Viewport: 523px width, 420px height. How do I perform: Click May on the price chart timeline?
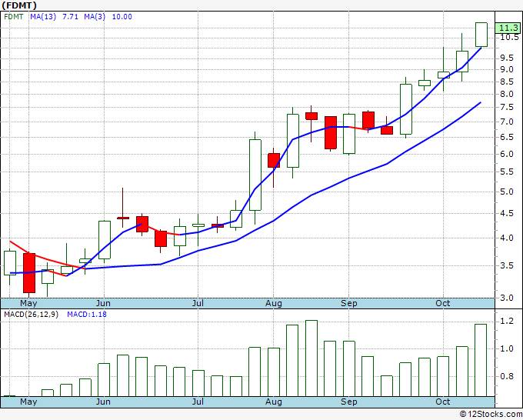28,304
